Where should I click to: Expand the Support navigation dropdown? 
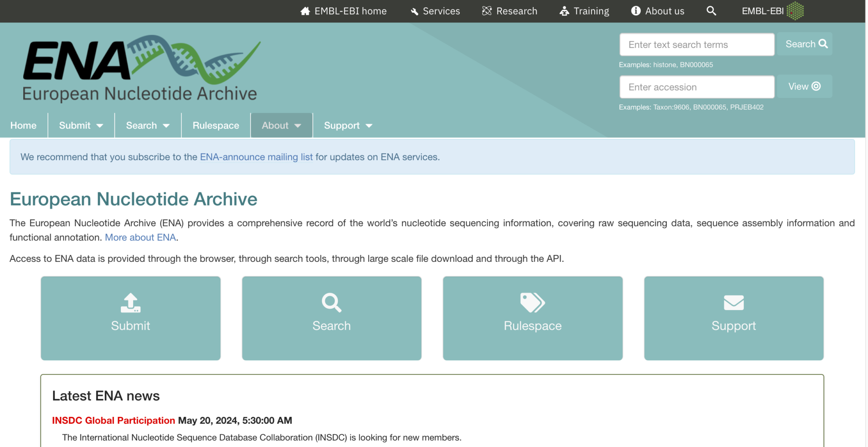[348, 125]
